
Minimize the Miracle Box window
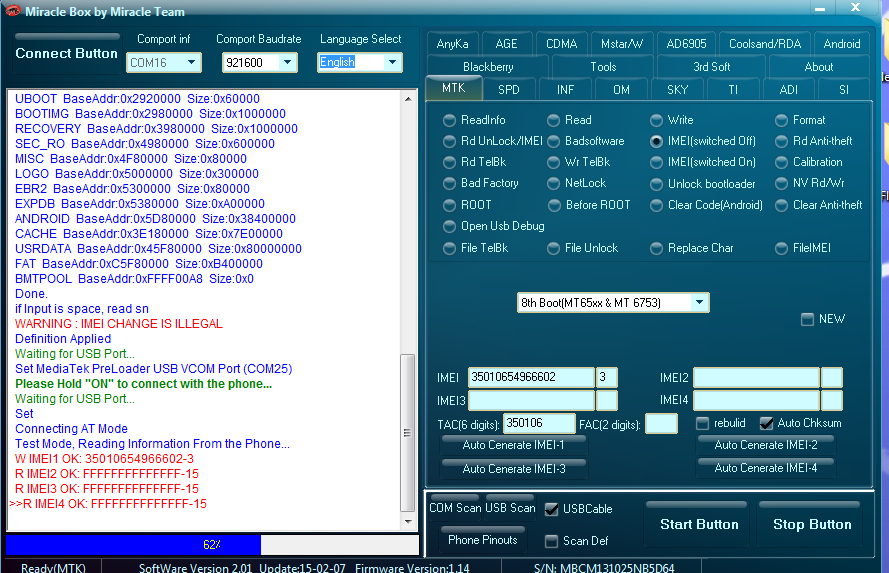click(820, 9)
